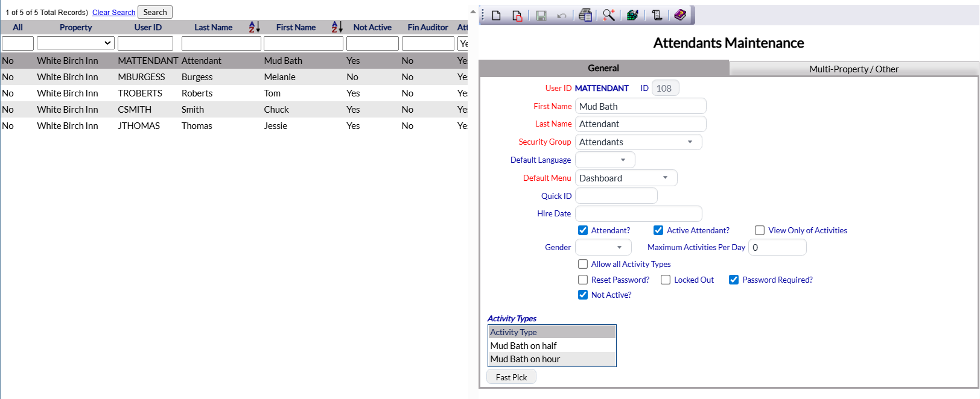Enable View Only of Activities checkbox
This screenshot has height=399, width=980.
[760, 231]
